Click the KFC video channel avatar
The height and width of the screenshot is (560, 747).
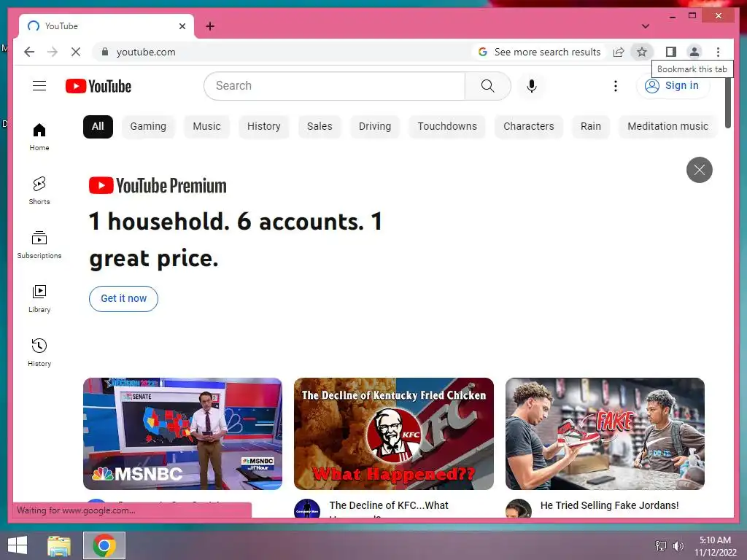pos(307,510)
